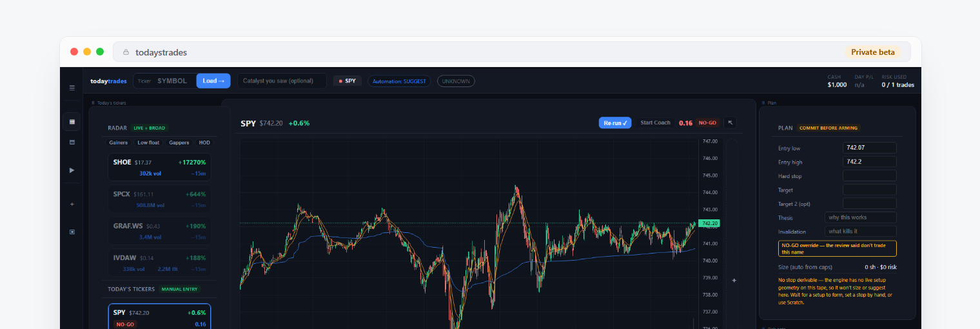Select the grid view icon in sidebar
The width and height of the screenshot is (980, 329).
tap(72, 121)
